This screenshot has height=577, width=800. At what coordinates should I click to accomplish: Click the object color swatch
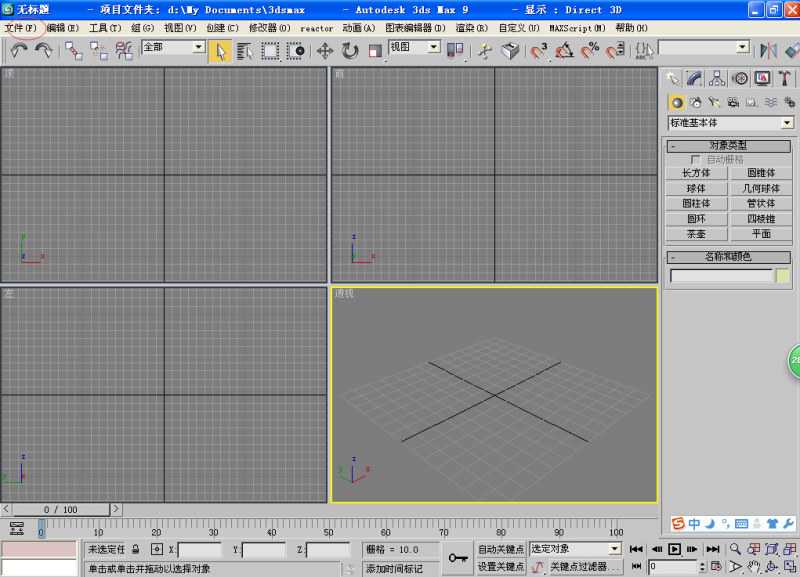783,275
